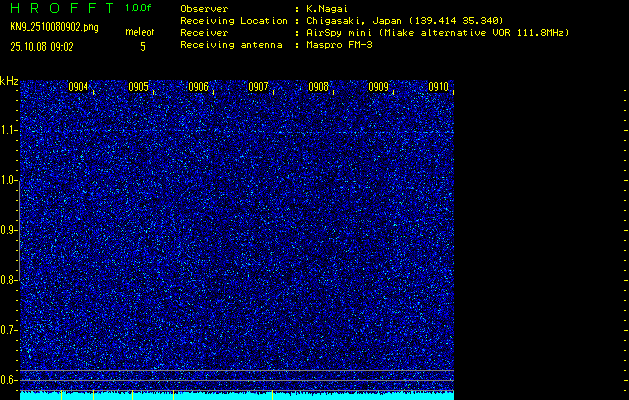629x400 pixels.
Task: Click the 1.1 frequency axis label
Action: 9,130
